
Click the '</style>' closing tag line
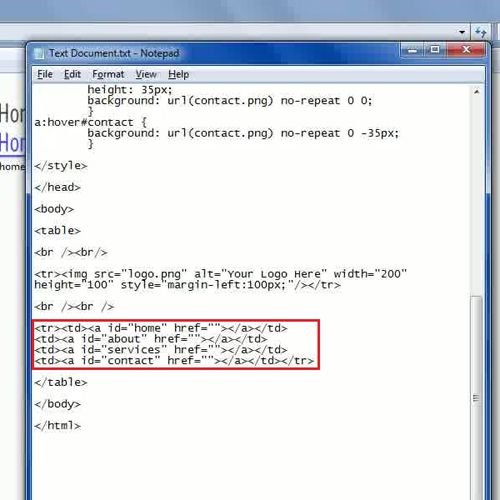(61, 166)
